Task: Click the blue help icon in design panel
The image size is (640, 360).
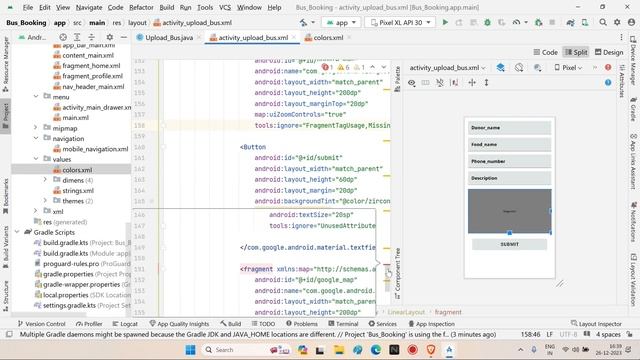Action: pos(608,82)
